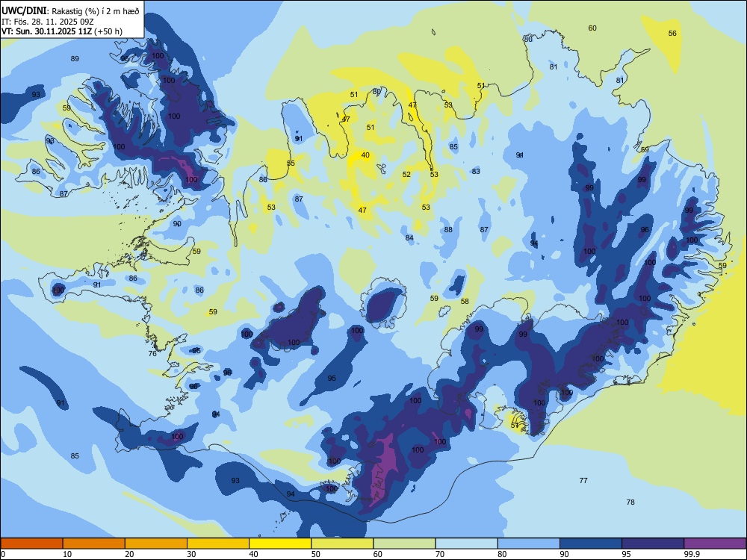The height and width of the screenshot is (560, 747).
Task: Click the golden 30–40 legend swatch
Action: coord(218,544)
